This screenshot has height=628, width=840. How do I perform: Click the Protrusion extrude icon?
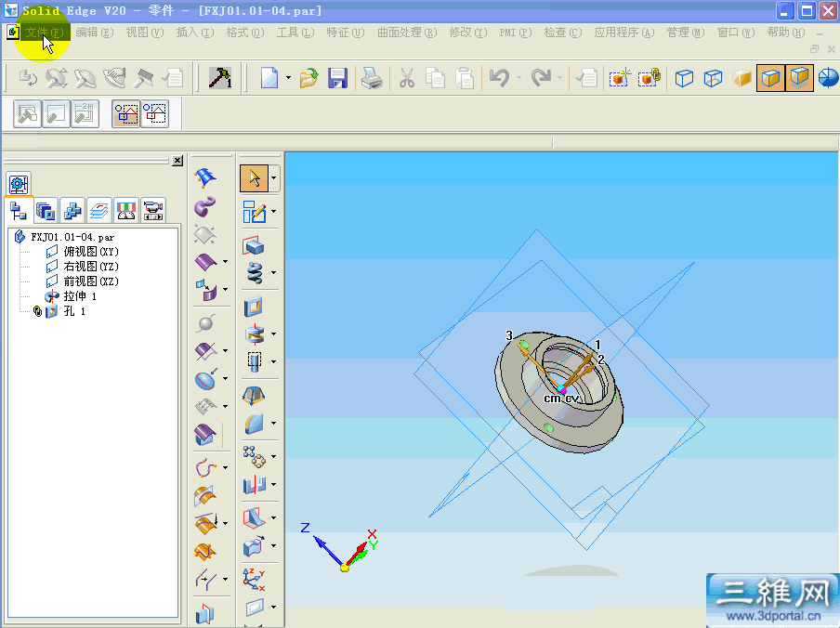click(254, 246)
